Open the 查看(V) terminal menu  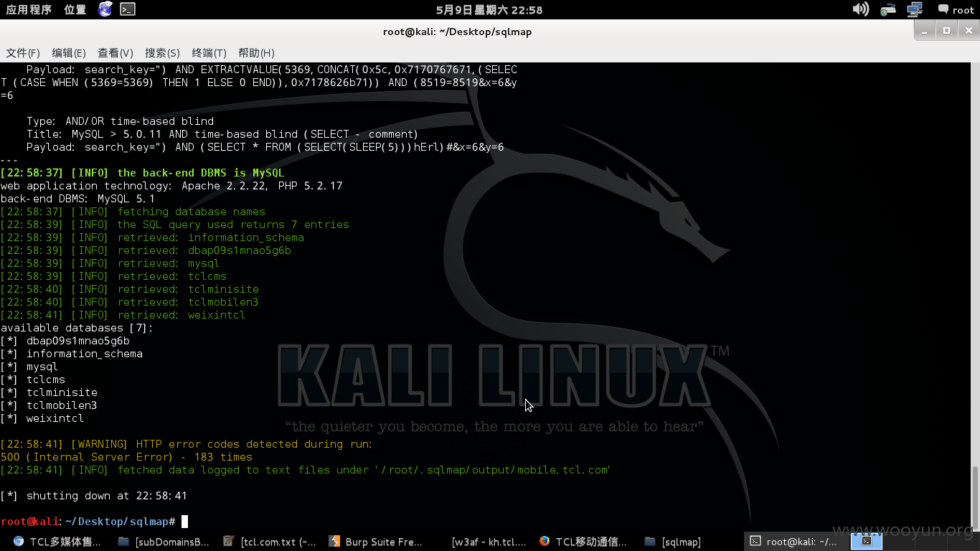pyautogui.click(x=116, y=53)
